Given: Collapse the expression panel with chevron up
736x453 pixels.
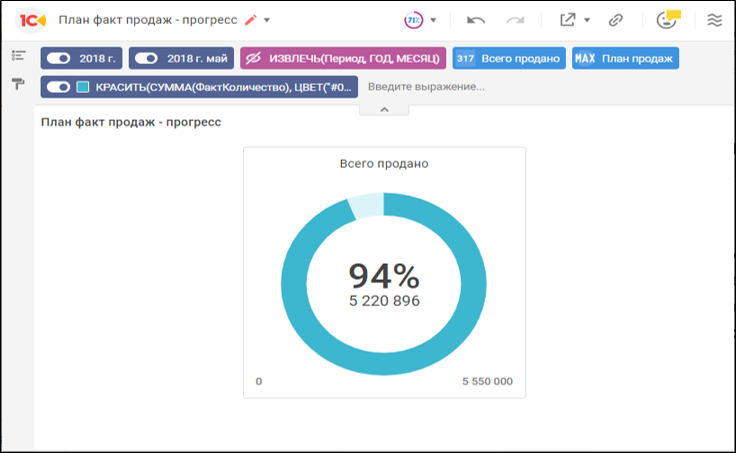Looking at the screenshot, I should pyautogui.click(x=384, y=110).
